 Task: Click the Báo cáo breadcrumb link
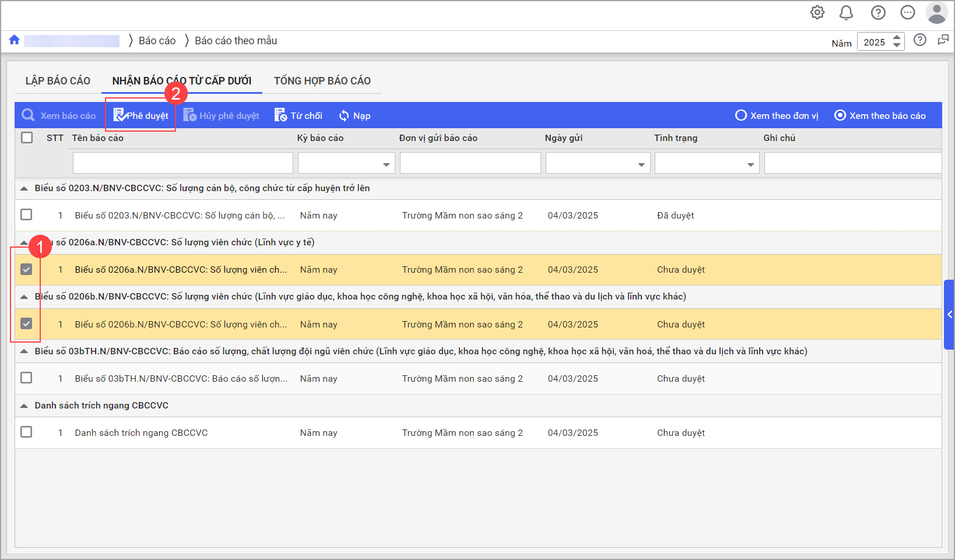tap(157, 40)
